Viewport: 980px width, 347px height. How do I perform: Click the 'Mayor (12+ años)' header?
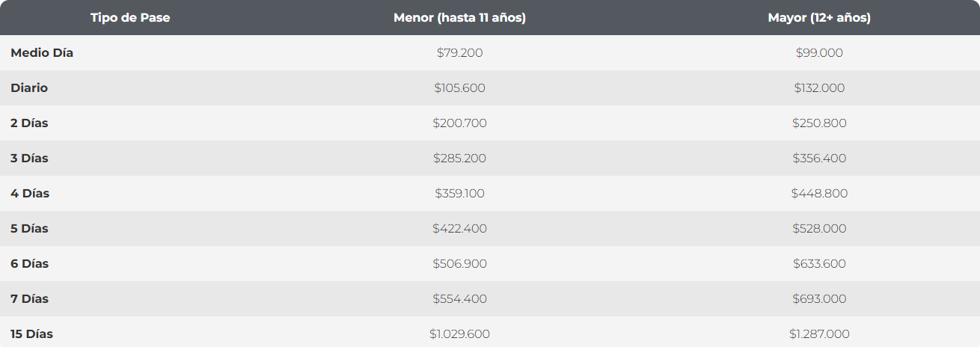[819, 18]
